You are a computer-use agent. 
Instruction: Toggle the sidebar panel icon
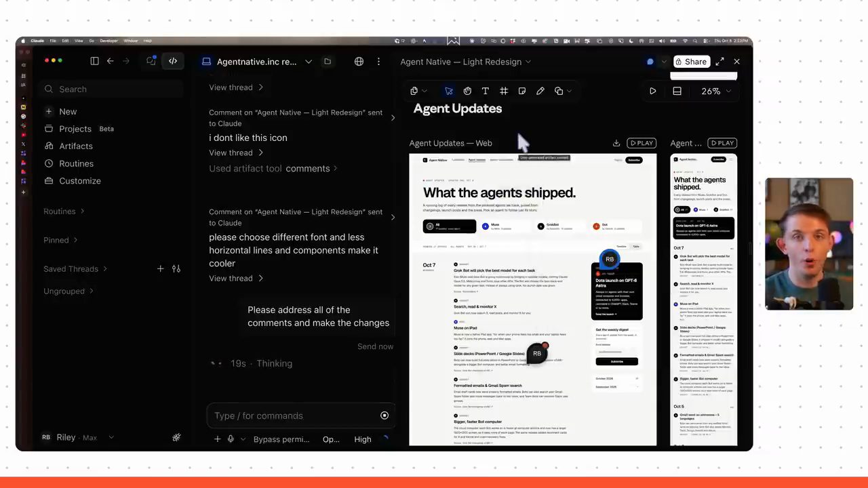click(x=94, y=61)
